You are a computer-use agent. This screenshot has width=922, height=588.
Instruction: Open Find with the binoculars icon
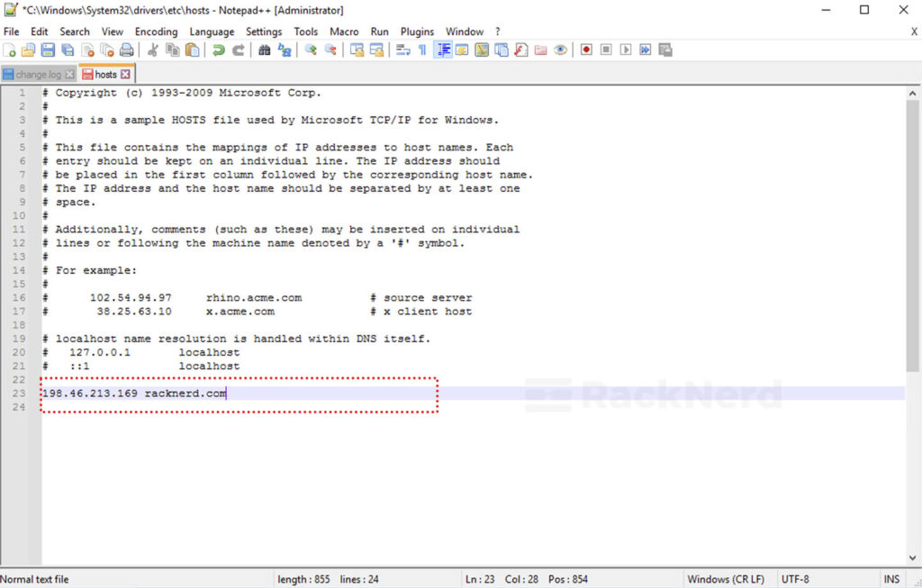tap(264, 50)
